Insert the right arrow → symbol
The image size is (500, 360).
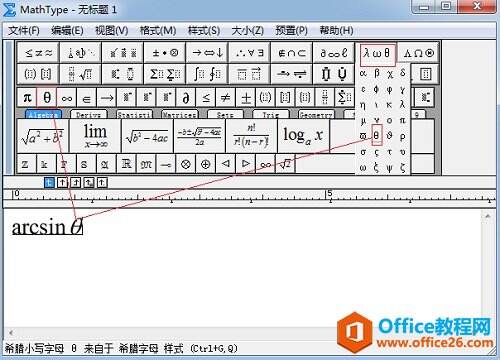point(107,98)
